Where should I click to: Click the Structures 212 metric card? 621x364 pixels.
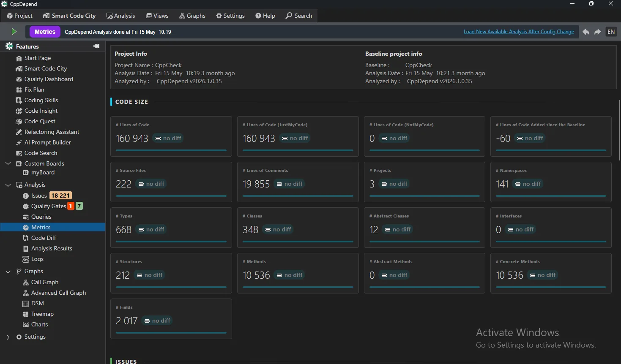(x=171, y=273)
